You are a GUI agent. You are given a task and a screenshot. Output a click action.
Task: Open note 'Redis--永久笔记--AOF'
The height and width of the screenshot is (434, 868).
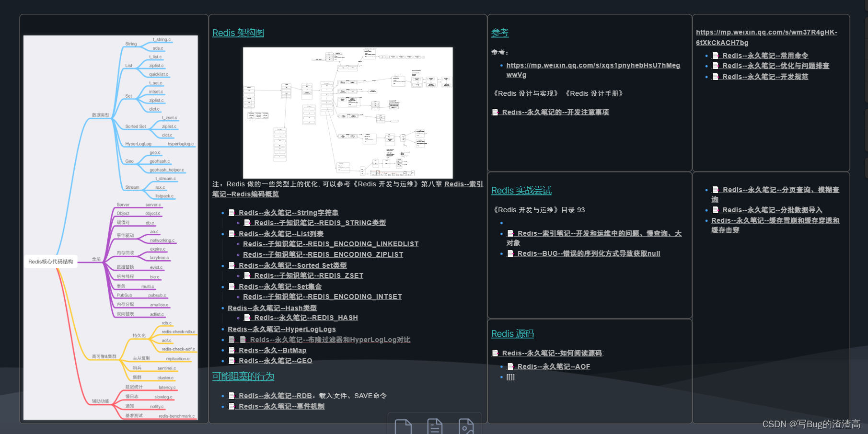[554, 366]
